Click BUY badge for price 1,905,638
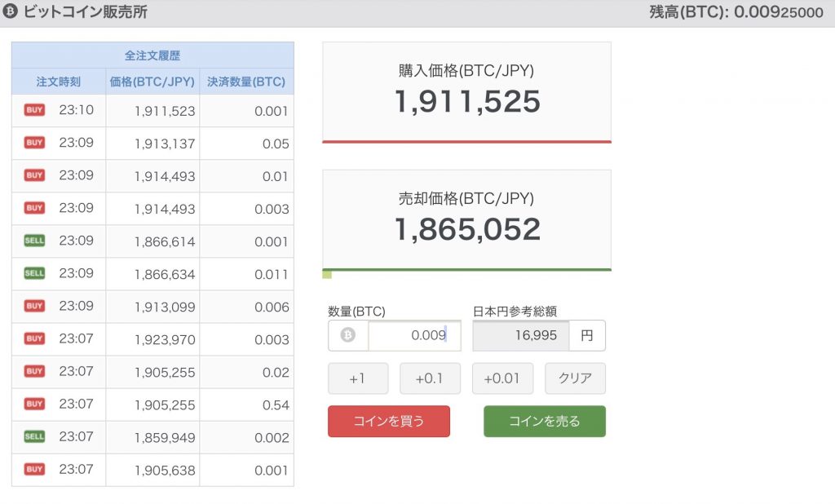Image resolution: width=835 pixels, height=504 pixels. [x=34, y=469]
